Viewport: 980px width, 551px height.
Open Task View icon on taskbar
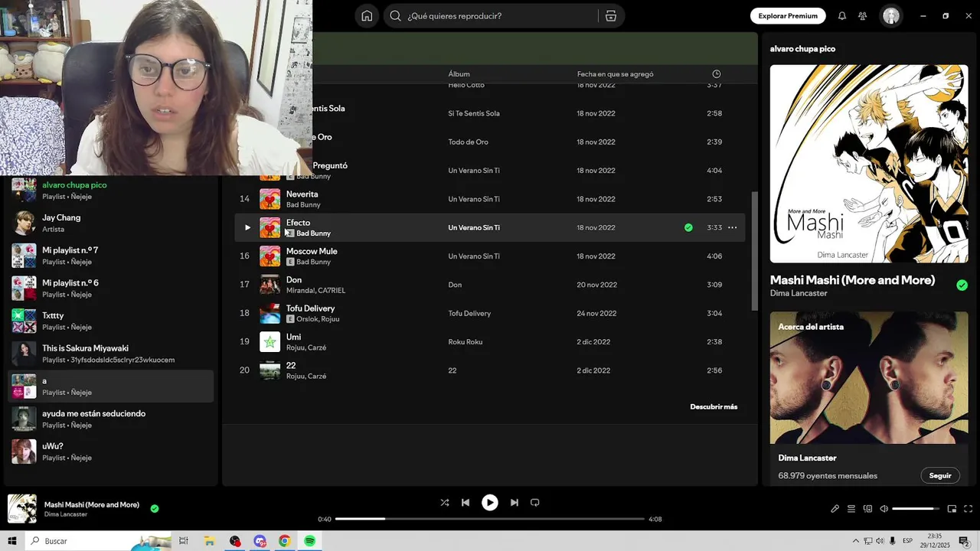(x=184, y=541)
